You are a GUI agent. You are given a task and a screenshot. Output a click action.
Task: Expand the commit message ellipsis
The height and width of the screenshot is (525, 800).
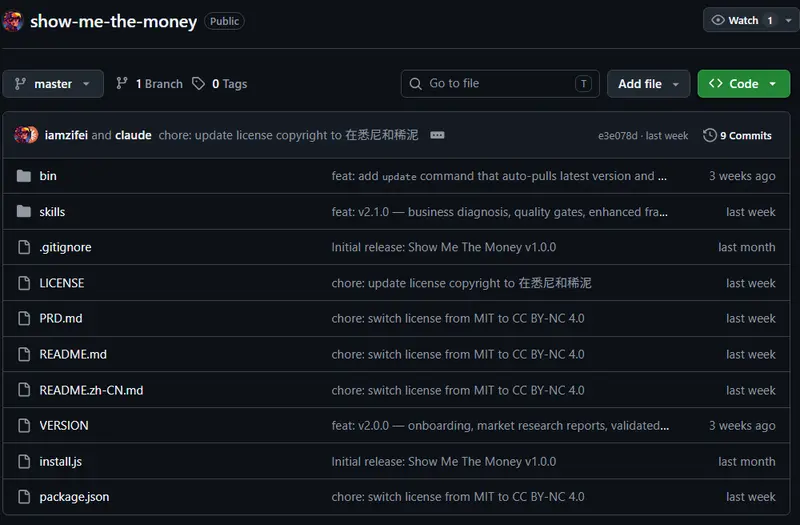click(x=437, y=135)
